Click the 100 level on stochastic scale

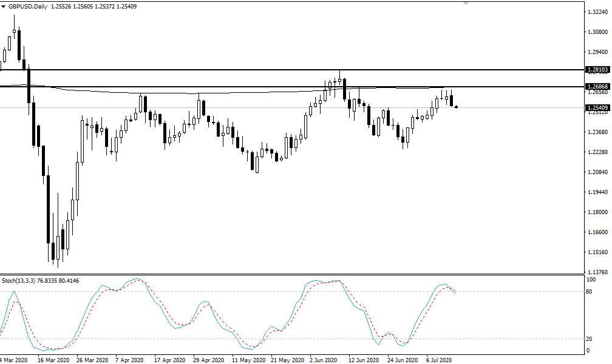[x=591, y=280]
